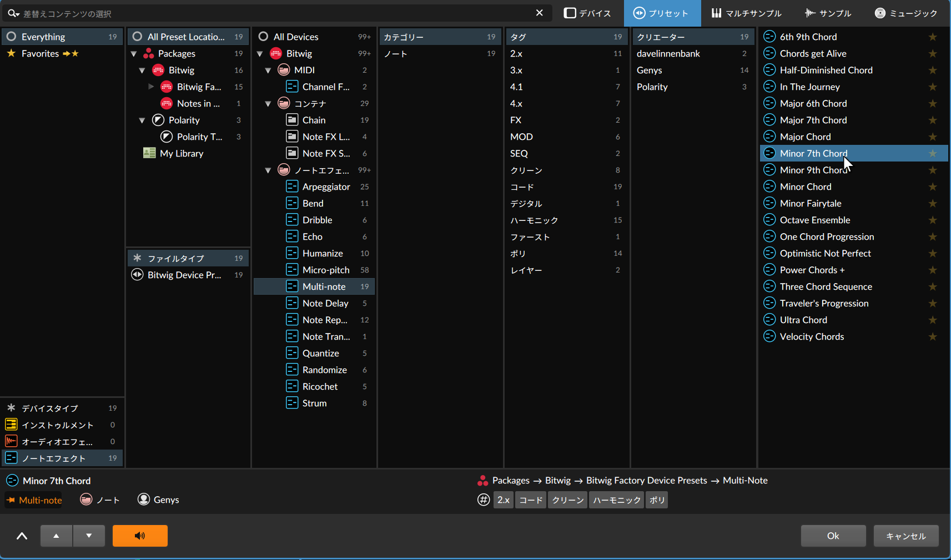Filter by the MOD tag
This screenshot has width=951, height=560.
coord(566,137)
